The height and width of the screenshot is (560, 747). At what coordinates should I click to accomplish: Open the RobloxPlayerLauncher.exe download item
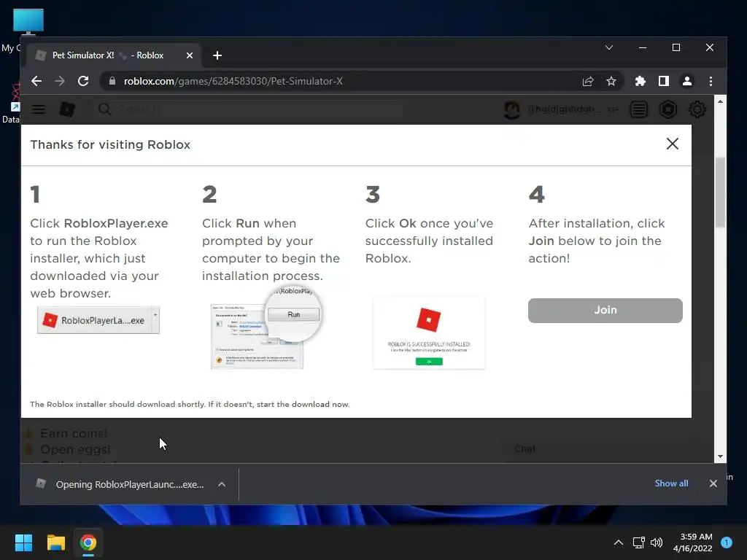pyautogui.click(x=120, y=484)
